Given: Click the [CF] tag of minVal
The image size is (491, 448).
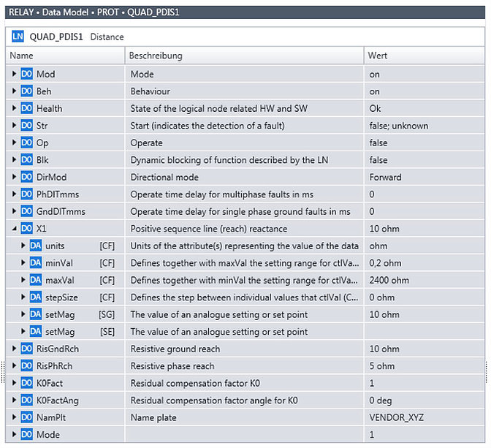Looking at the screenshot, I should tap(107, 263).
